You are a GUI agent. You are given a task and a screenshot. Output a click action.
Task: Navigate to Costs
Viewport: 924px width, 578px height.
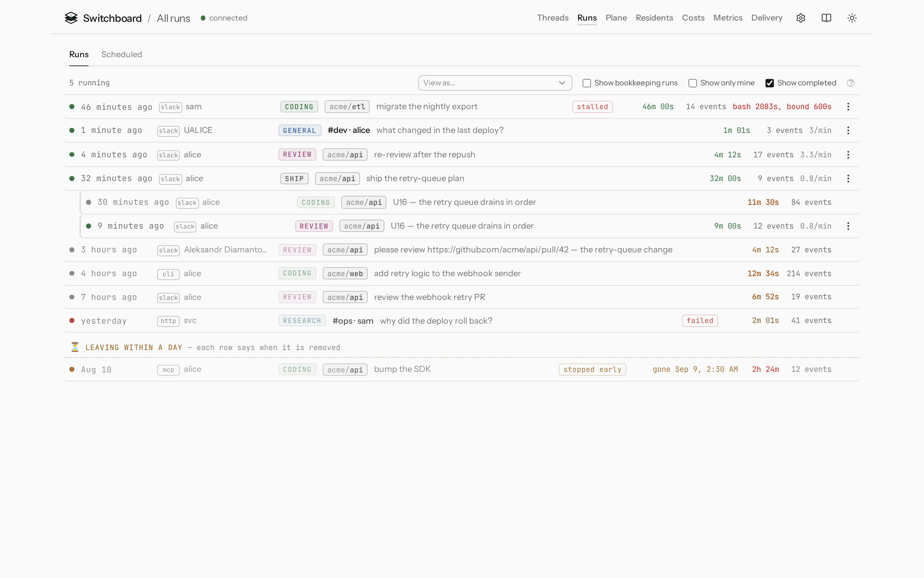(693, 18)
